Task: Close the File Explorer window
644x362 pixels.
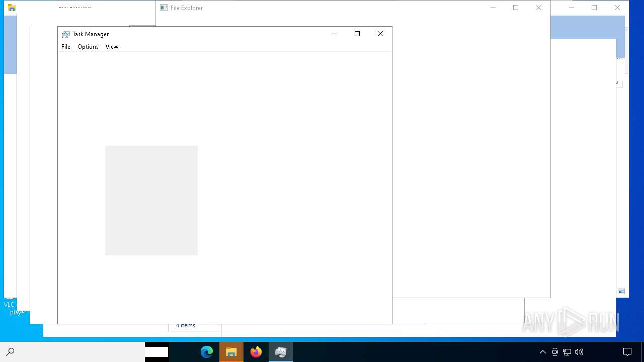Action: click(x=539, y=8)
